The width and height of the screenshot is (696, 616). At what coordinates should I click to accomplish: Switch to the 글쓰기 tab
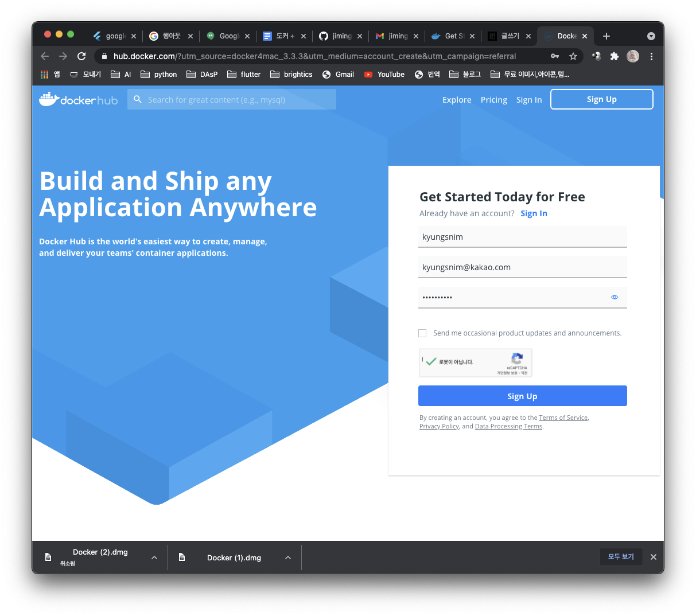point(510,36)
